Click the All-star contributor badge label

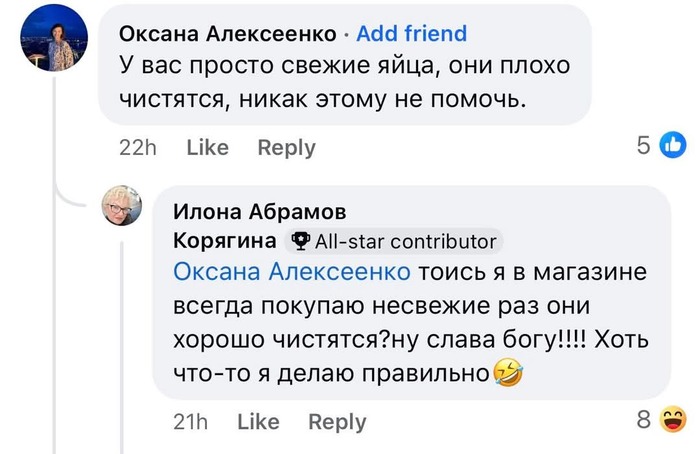click(x=404, y=241)
